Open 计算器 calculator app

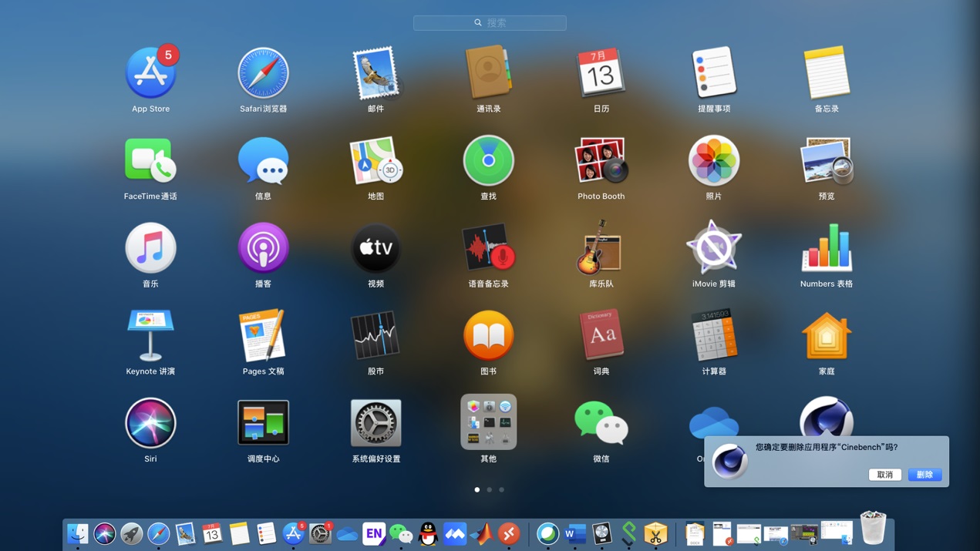pos(714,335)
